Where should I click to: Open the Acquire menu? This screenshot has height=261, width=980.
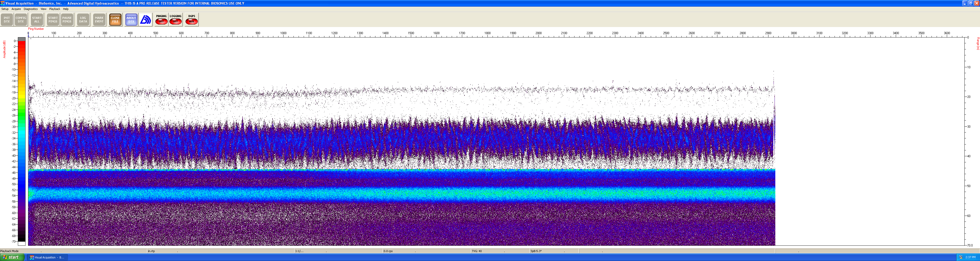[x=16, y=9]
